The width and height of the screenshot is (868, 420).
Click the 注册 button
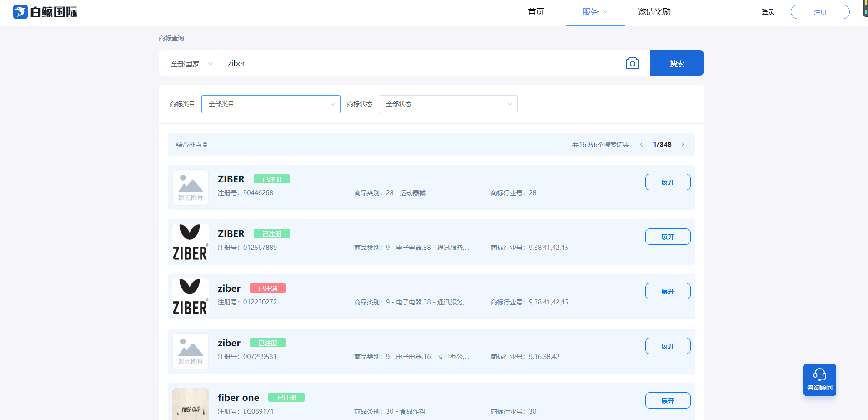pyautogui.click(x=820, y=12)
